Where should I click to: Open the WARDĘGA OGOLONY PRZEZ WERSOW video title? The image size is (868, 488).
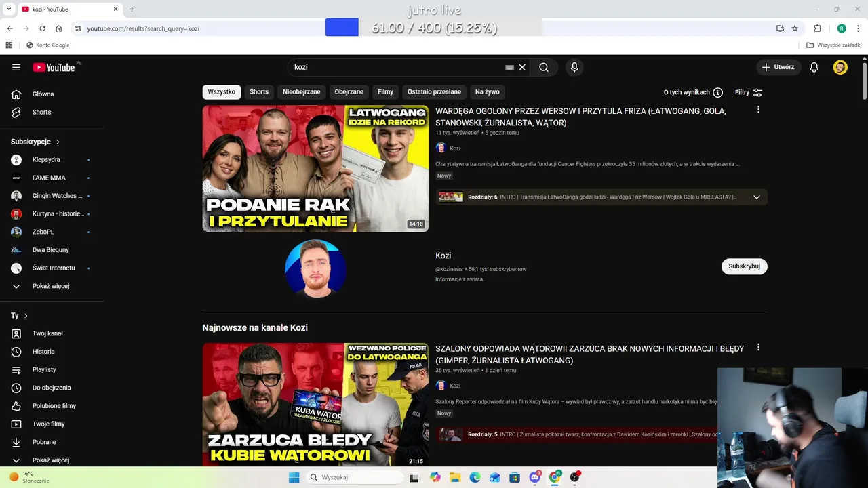(580, 117)
